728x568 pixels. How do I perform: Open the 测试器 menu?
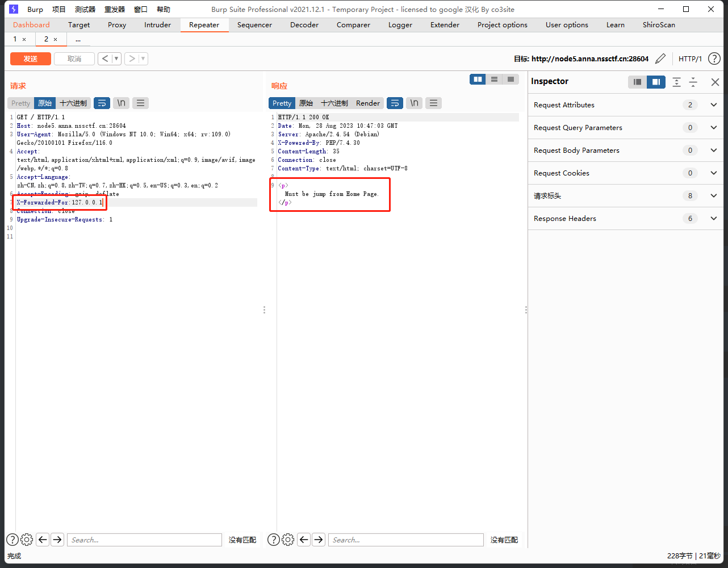tap(85, 9)
